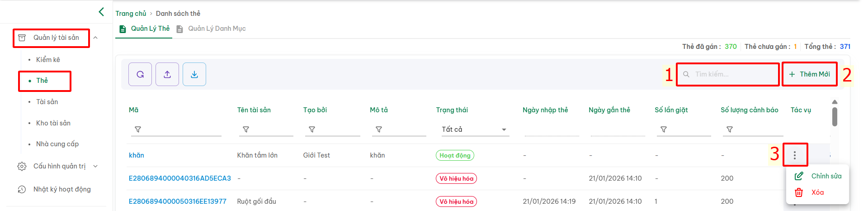
Task: Select Xóa from context menu
Action: [817, 192]
